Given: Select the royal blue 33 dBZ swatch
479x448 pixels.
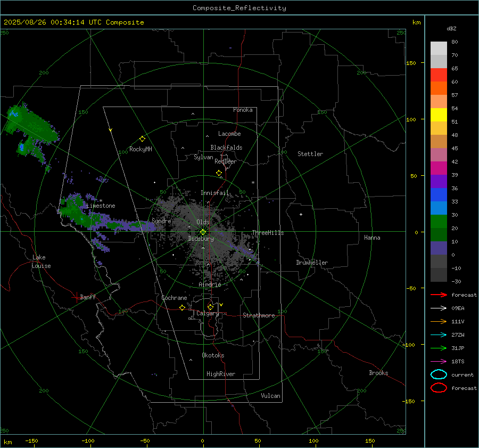Looking at the screenshot, I should point(439,195).
